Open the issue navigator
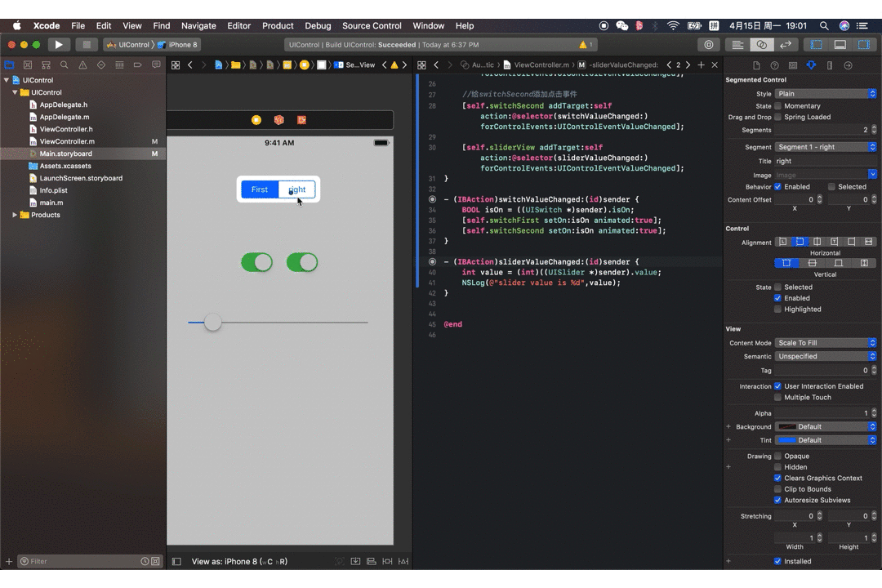This screenshot has height=588, width=882. [x=82, y=65]
